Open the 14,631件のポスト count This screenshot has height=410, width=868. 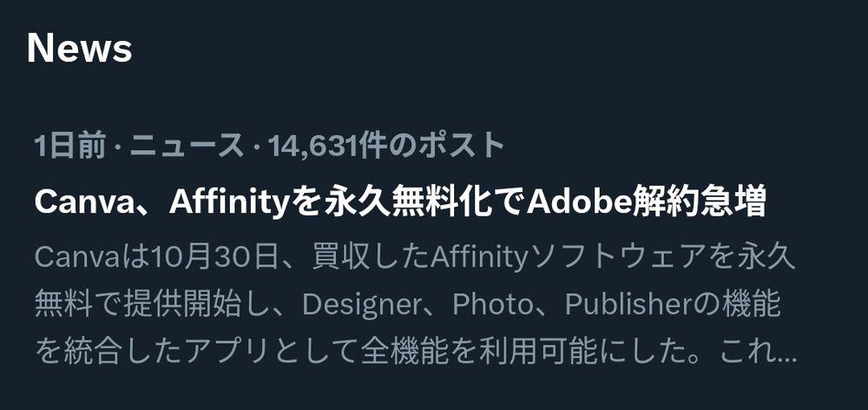coord(386,146)
